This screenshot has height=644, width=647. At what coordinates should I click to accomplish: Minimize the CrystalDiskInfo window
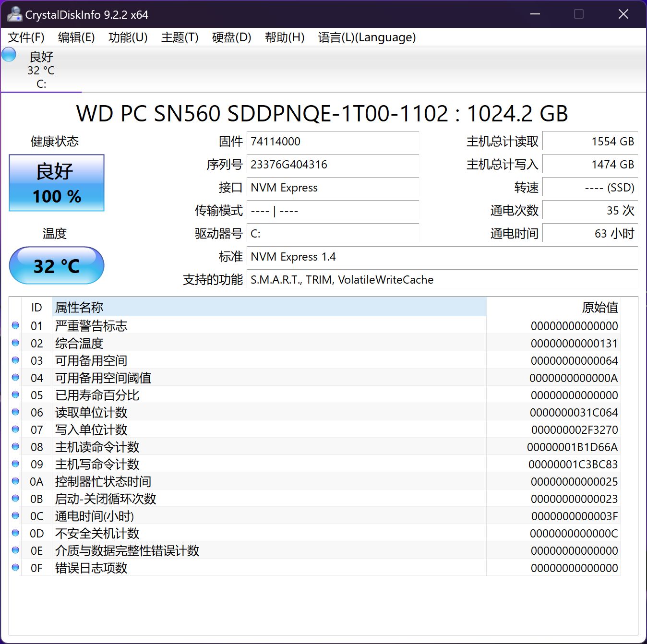[x=535, y=14]
